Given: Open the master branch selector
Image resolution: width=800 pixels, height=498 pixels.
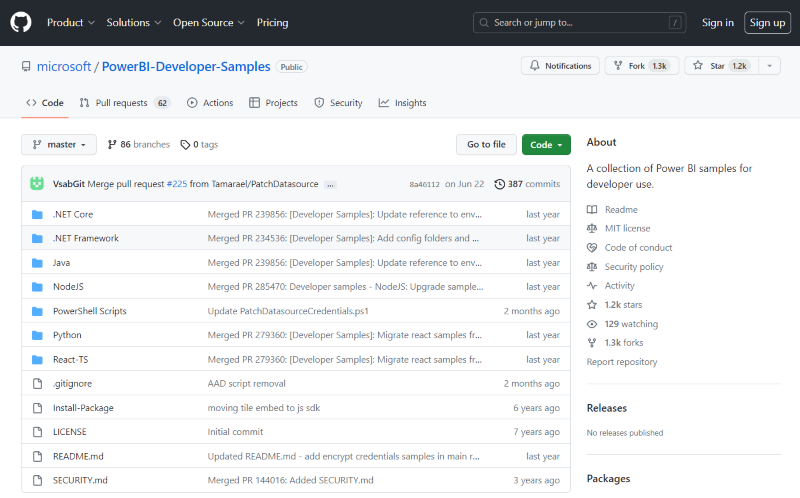Looking at the screenshot, I should tap(59, 144).
